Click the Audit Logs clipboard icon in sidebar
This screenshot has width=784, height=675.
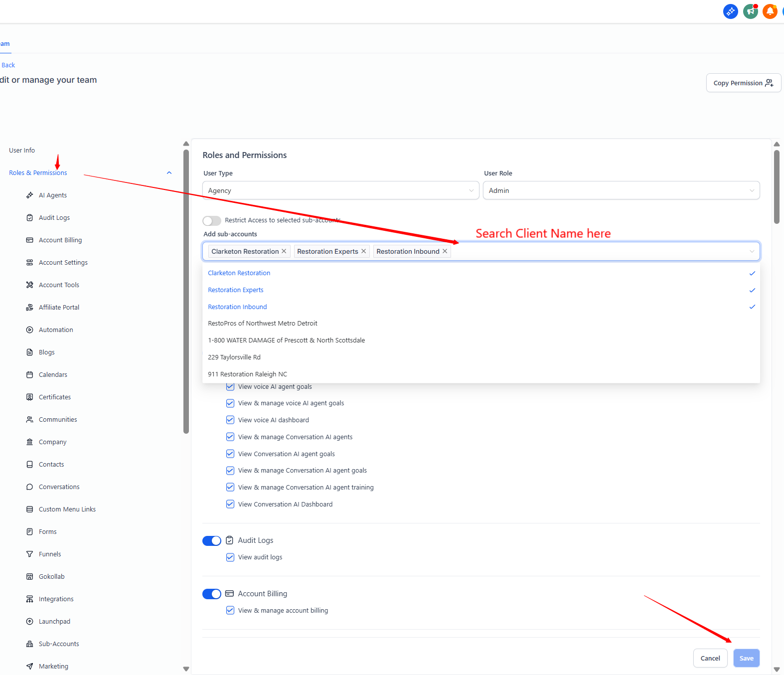tap(30, 218)
